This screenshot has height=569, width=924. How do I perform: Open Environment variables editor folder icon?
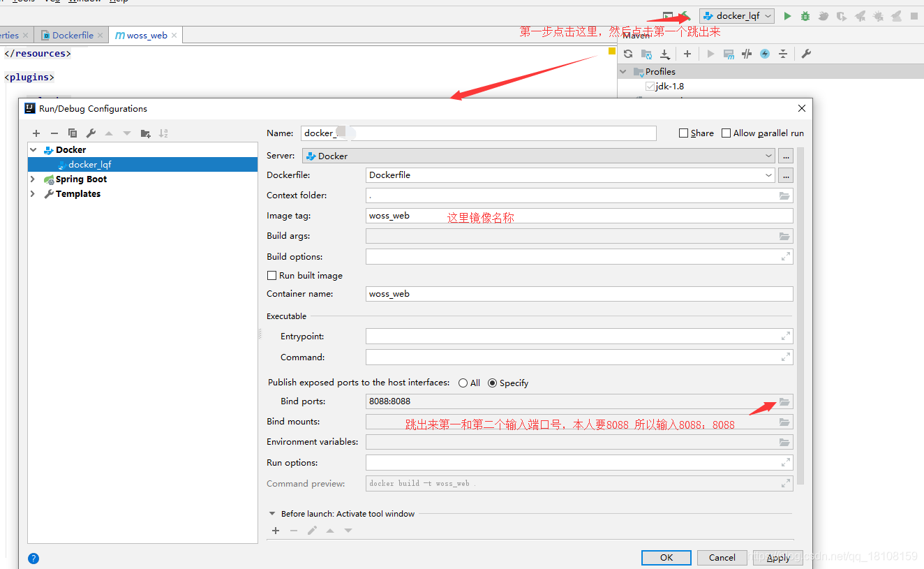click(x=784, y=442)
